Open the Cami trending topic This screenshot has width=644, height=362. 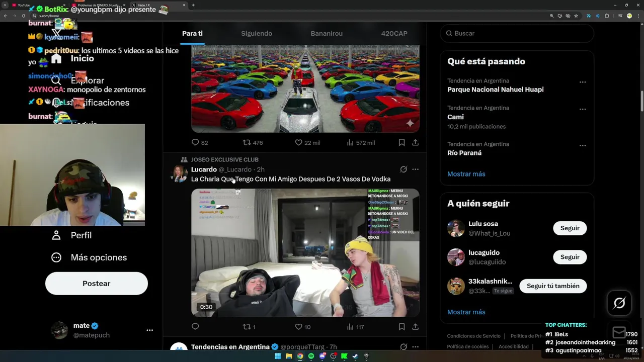455,117
